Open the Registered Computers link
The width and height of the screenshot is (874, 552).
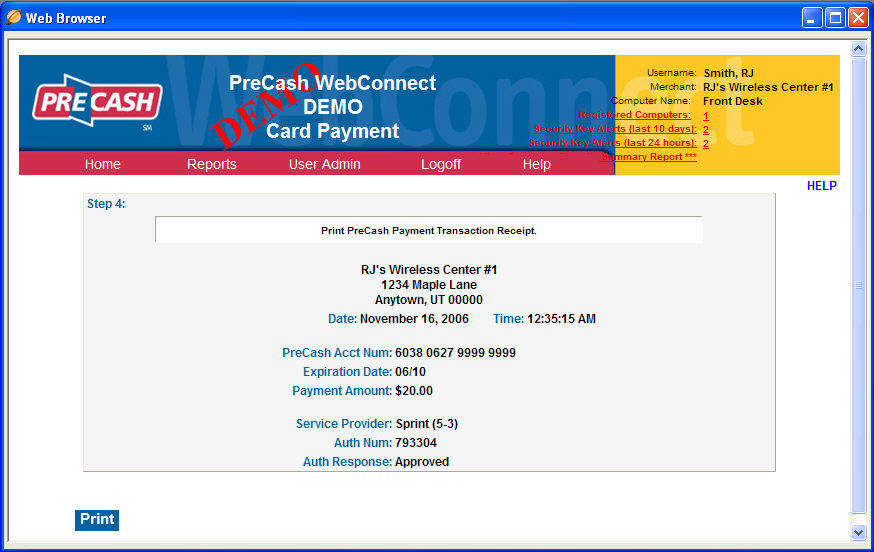(x=634, y=115)
